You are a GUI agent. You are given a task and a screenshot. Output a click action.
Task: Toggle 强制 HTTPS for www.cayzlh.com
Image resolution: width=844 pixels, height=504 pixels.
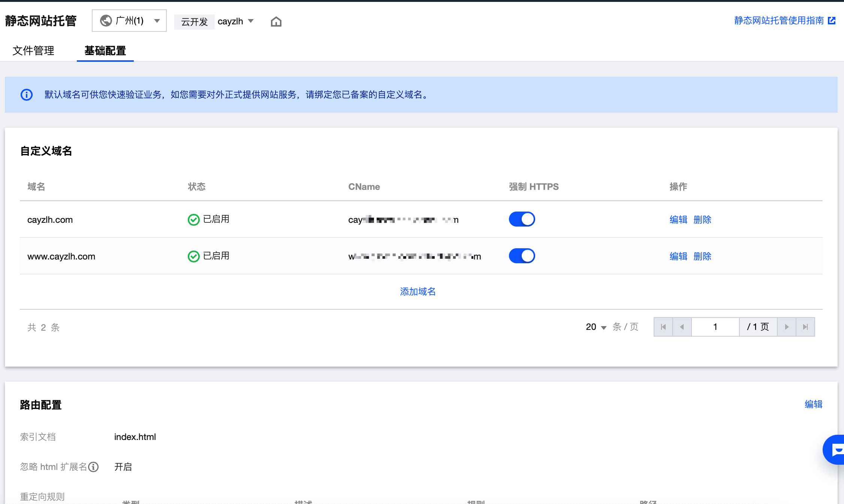[521, 256]
